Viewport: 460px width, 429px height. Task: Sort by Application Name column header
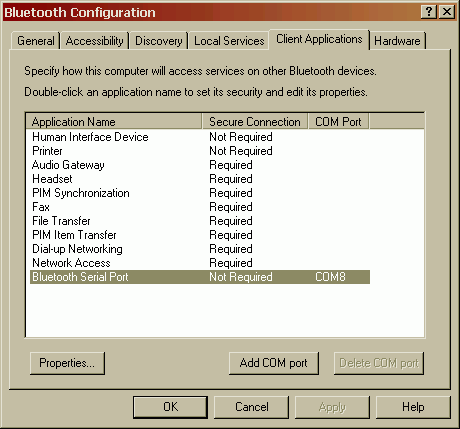point(114,122)
